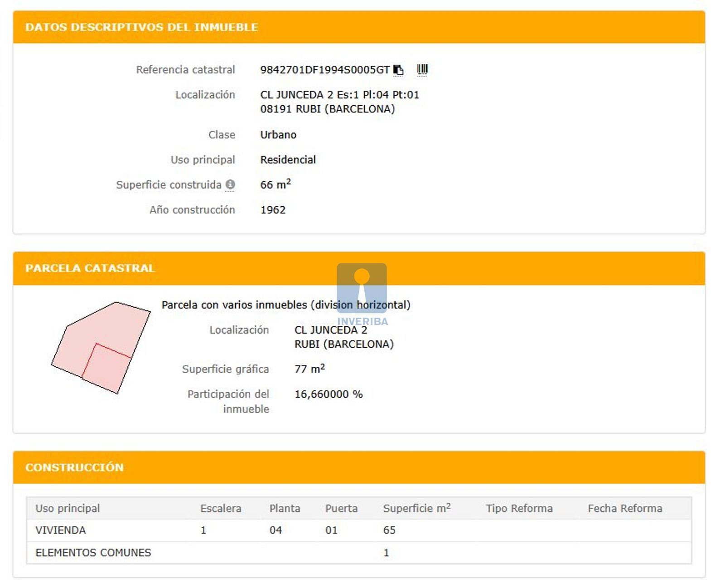Click the info icon next to Superficie construida
725x588 pixels.
pos(230,185)
